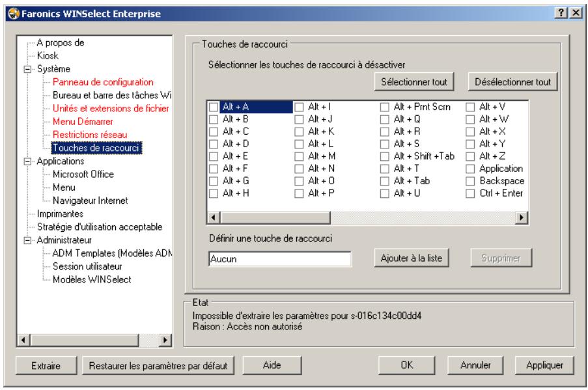Select Menu under Applications
The width and height of the screenshot is (588, 390).
[x=64, y=188]
